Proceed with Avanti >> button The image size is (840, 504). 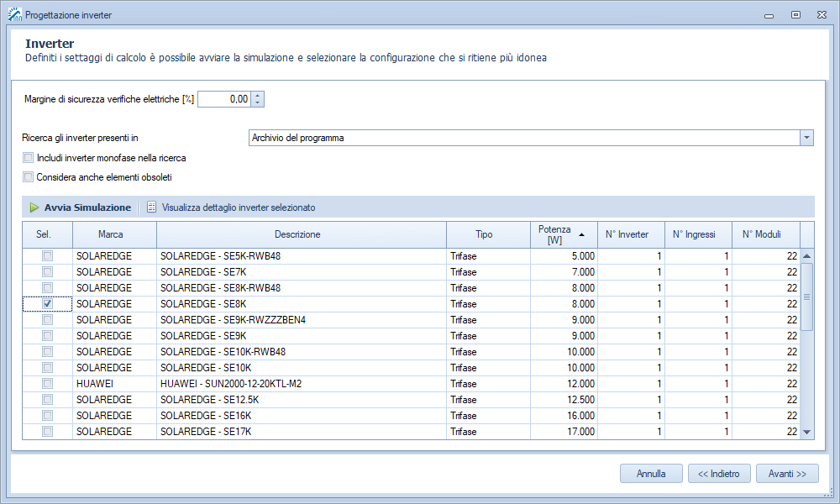point(787,474)
